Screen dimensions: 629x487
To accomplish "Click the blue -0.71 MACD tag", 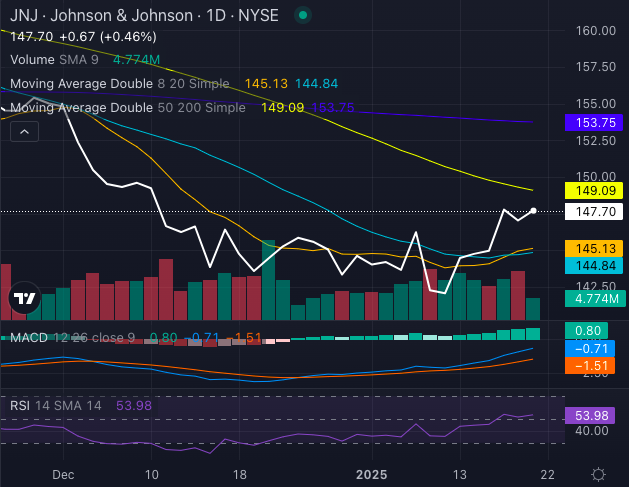I will point(593,349).
